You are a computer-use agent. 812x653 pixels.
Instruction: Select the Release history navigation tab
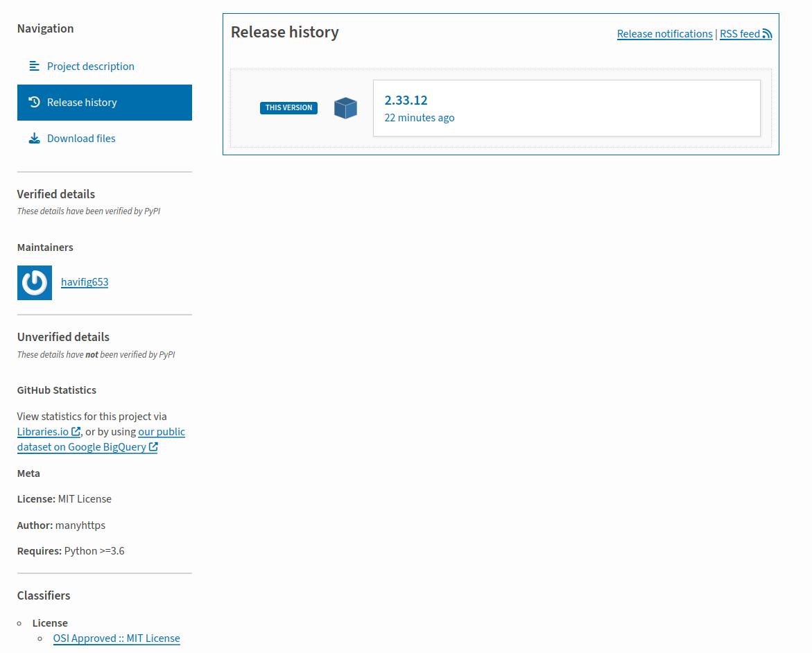click(104, 103)
